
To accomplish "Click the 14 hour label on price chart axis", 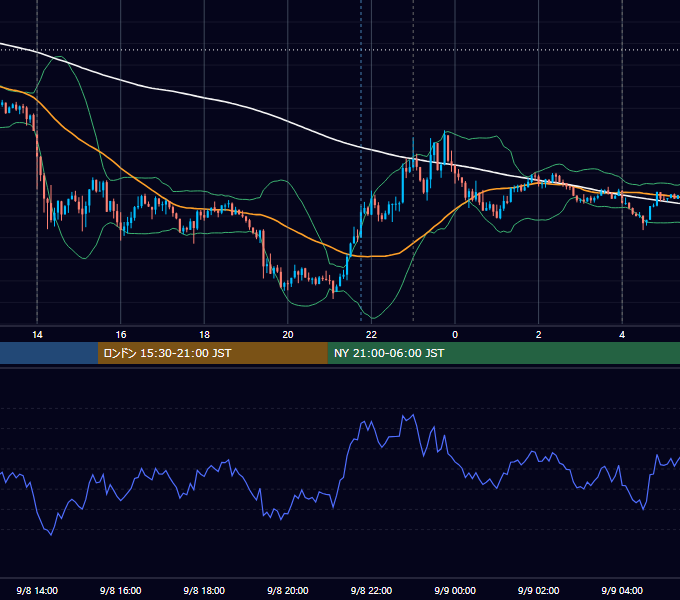I will [37, 335].
